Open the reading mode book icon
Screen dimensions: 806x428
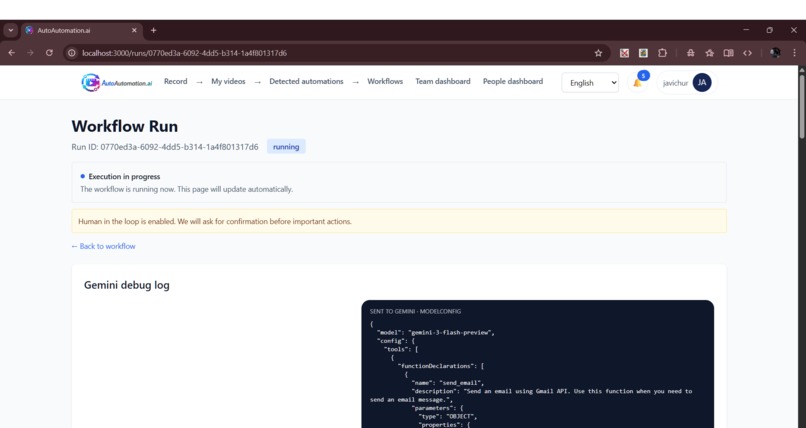(728, 53)
